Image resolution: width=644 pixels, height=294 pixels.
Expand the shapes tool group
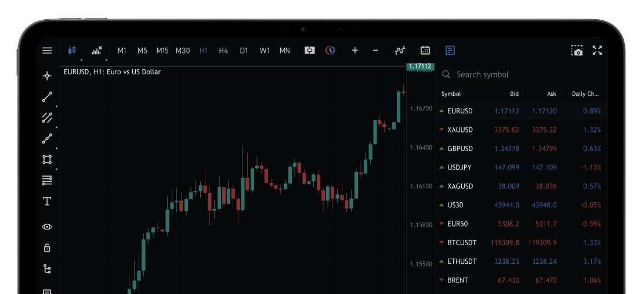[47, 159]
